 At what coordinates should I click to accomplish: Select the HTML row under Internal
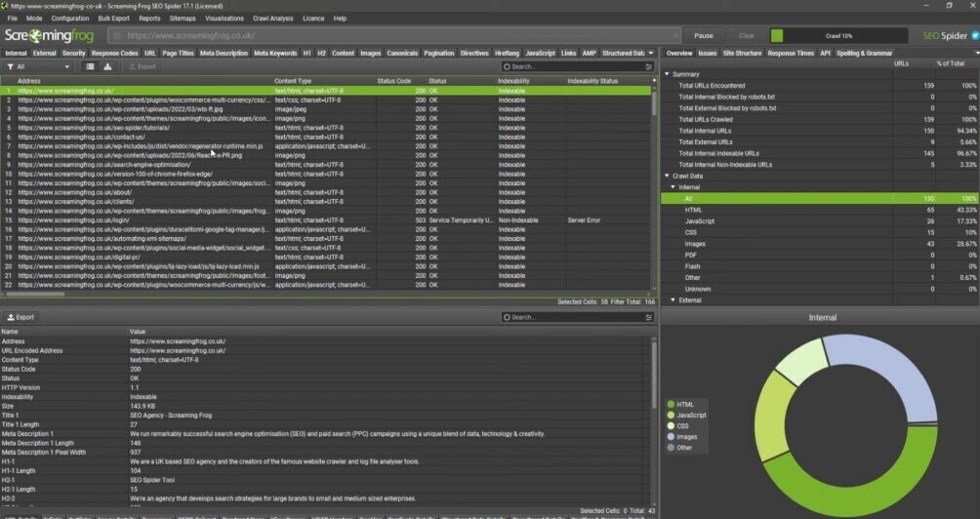tap(819, 210)
